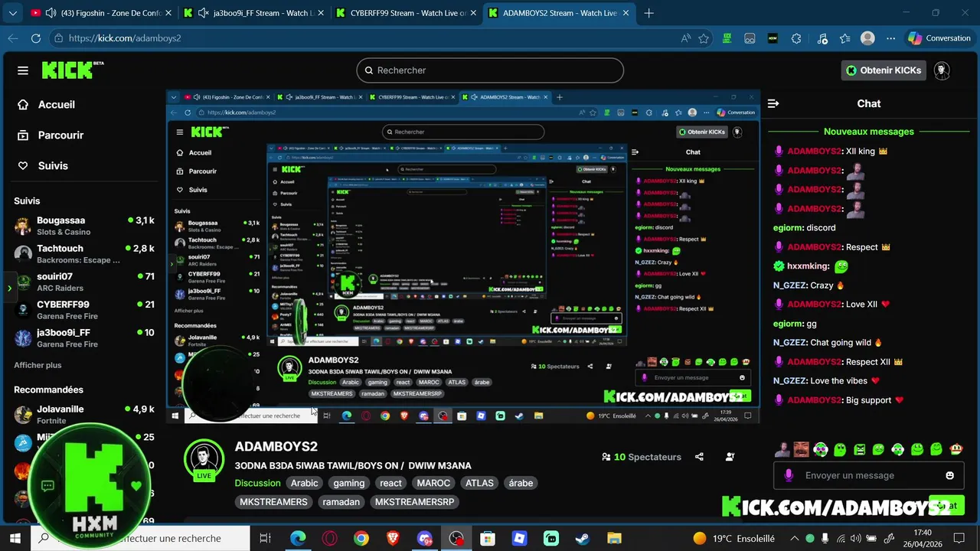Open the Discussion category link
This screenshot has width=980, height=551.
coord(257,483)
